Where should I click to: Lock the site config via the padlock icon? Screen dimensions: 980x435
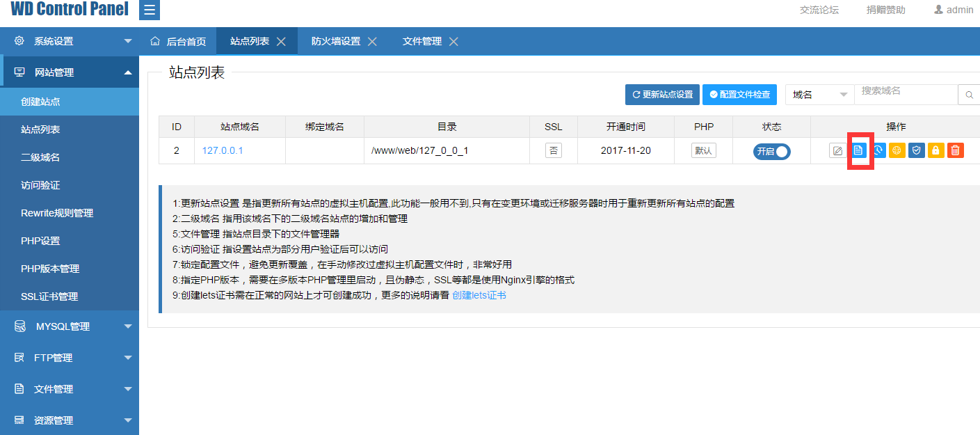pos(935,150)
